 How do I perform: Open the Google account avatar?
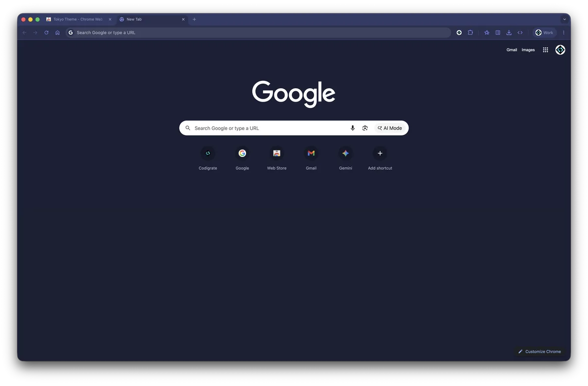(x=560, y=50)
